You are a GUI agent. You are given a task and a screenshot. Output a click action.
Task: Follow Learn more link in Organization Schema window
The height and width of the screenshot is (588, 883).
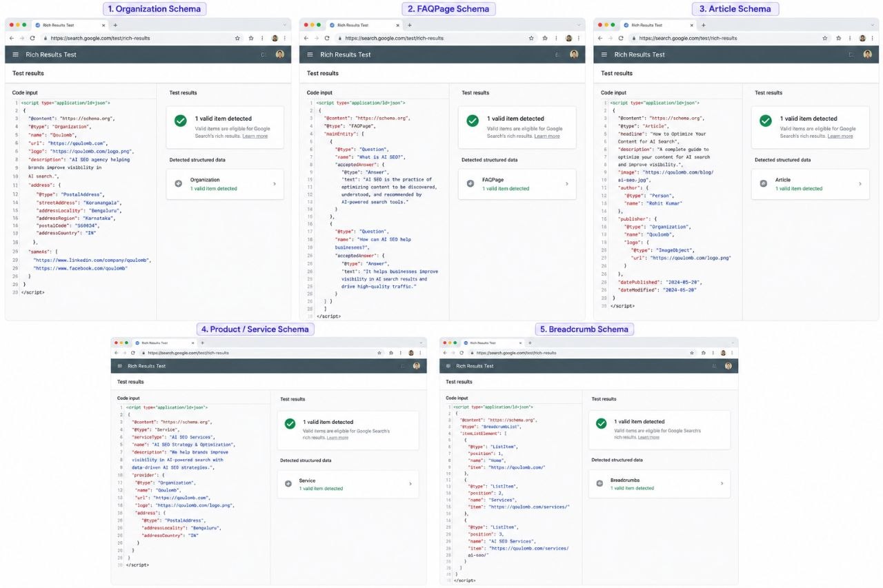255,136
